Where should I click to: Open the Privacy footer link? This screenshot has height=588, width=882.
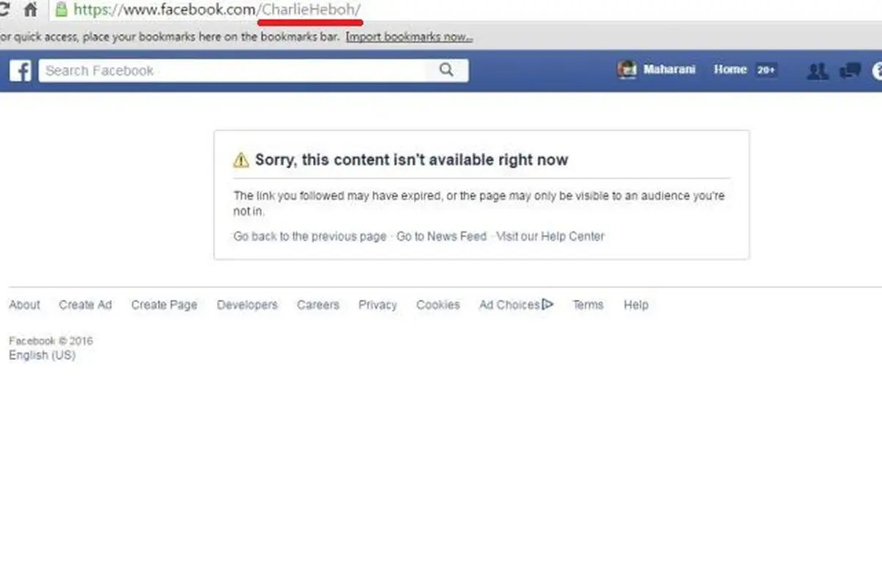[x=378, y=304]
